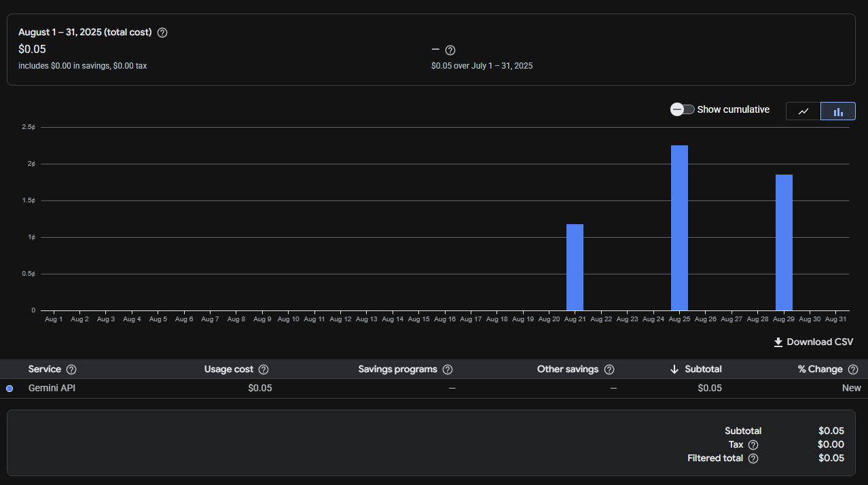Click the Aug 31 axis label
The width and height of the screenshot is (868, 485).
pos(836,319)
